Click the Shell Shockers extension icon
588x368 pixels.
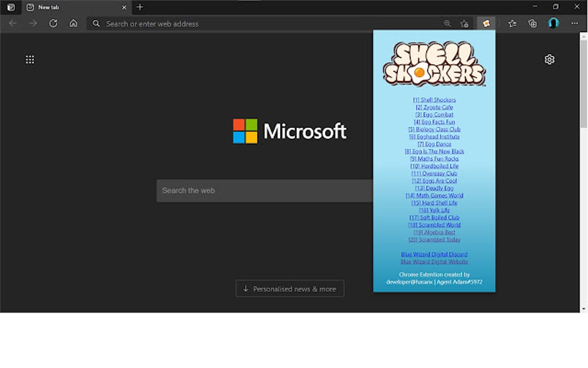pos(487,23)
